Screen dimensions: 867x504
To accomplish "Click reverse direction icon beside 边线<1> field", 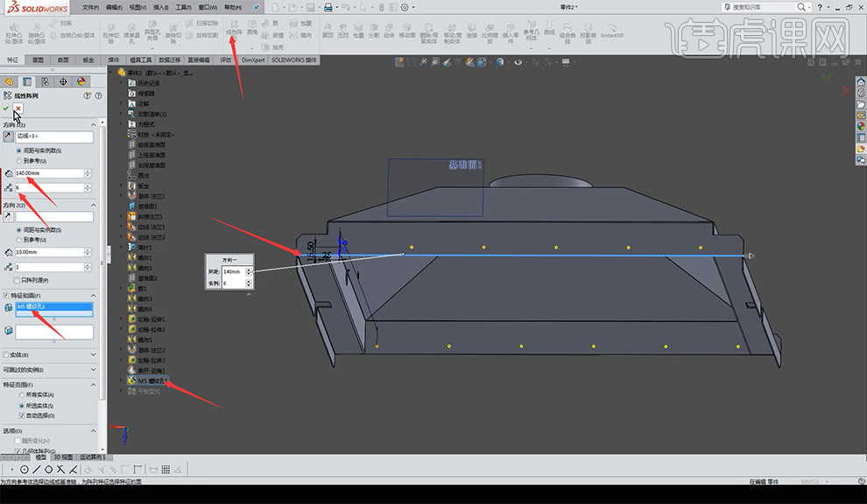I will tap(9, 137).
